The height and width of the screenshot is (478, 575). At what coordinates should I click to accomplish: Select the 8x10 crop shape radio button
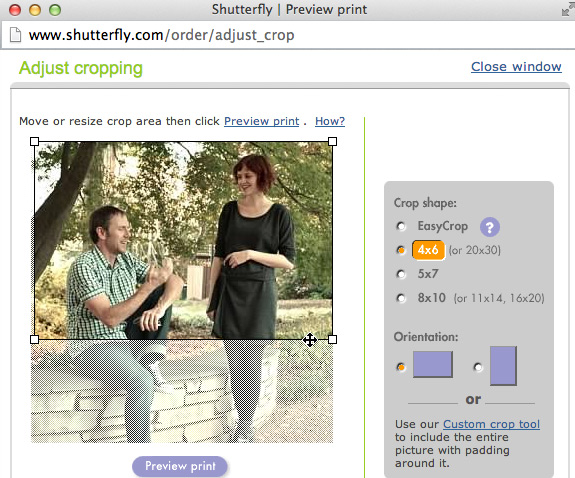coord(401,298)
